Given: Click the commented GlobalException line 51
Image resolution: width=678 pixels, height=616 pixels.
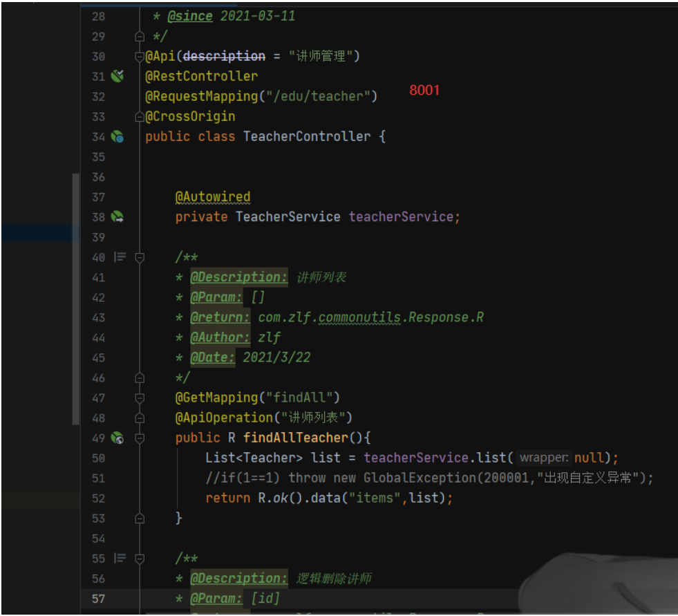Looking at the screenshot, I should tap(429, 478).
